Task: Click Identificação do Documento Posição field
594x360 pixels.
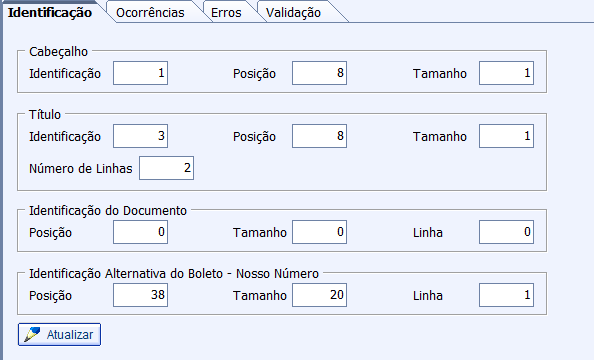Action: [x=141, y=232]
